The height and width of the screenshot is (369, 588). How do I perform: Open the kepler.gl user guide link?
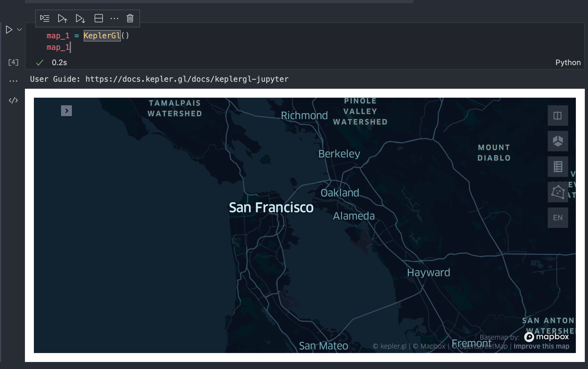coord(187,79)
